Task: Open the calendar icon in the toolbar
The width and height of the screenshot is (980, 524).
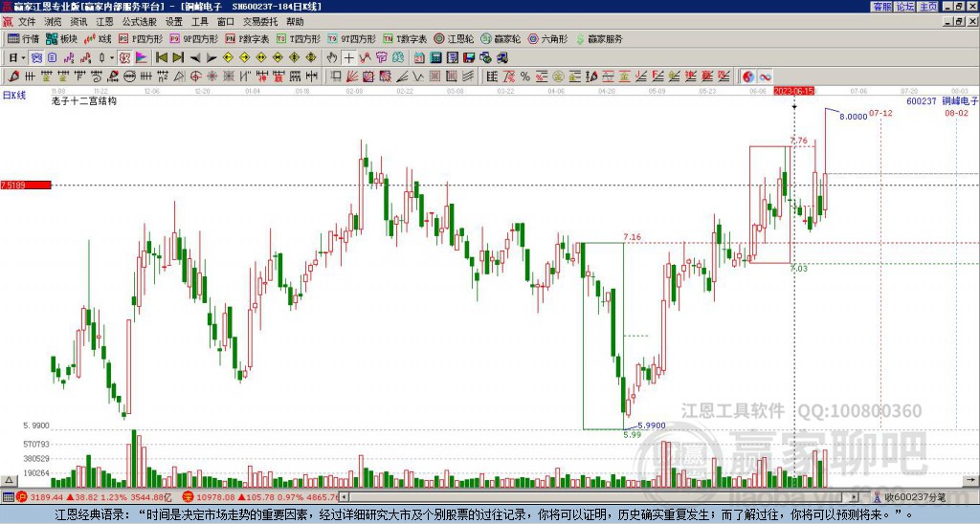Action: tap(419, 57)
